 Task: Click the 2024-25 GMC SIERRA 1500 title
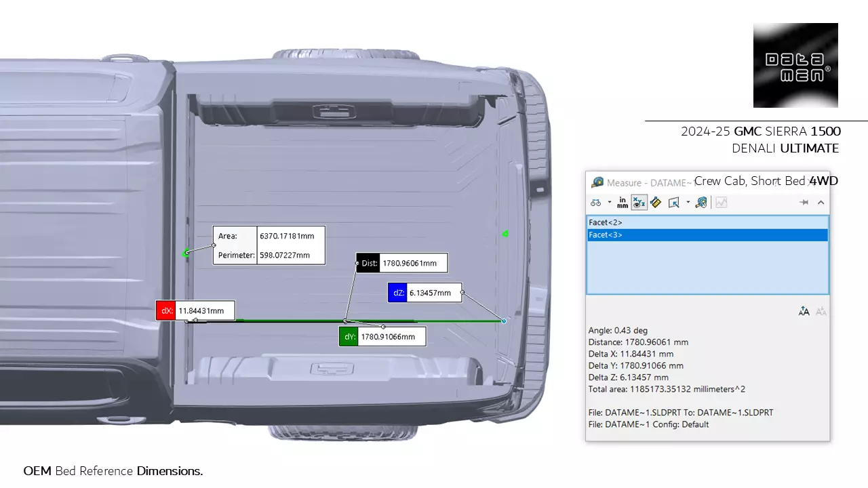(761, 131)
